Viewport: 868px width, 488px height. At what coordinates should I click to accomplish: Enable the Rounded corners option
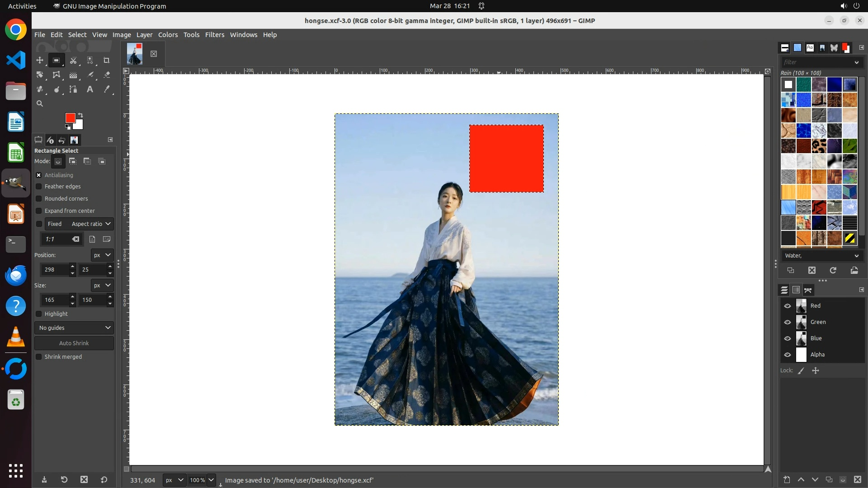tap(39, 199)
